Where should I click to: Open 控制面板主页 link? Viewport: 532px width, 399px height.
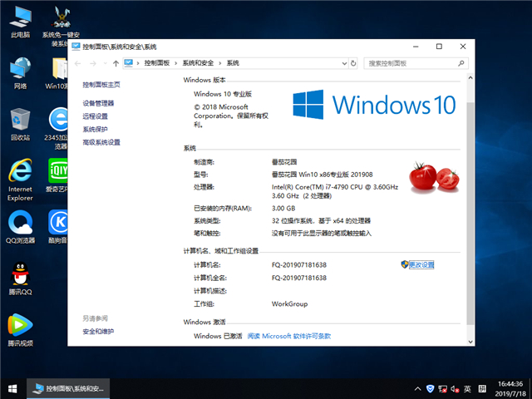(101, 85)
